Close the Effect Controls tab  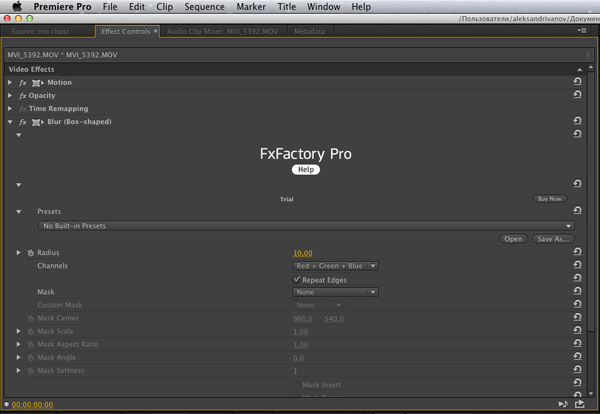click(x=155, y=31)
